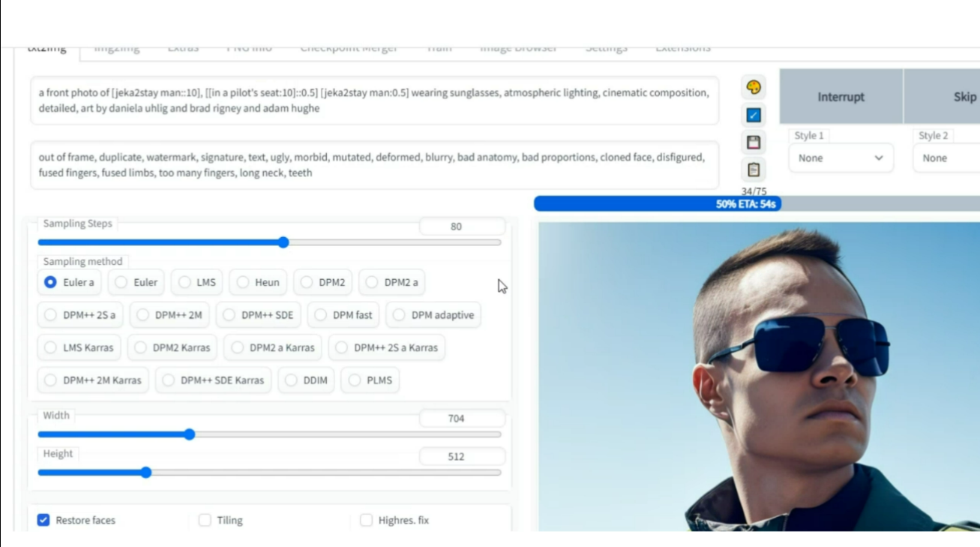Click the floppy disk save style icon
Screen dimensions: 980x547
pos(754,143)
